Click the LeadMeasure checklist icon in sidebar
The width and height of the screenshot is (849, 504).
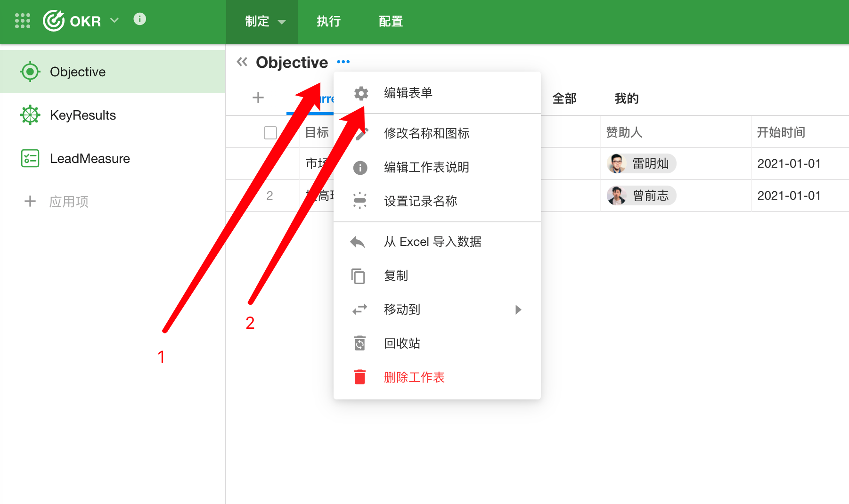coord(30,158)
